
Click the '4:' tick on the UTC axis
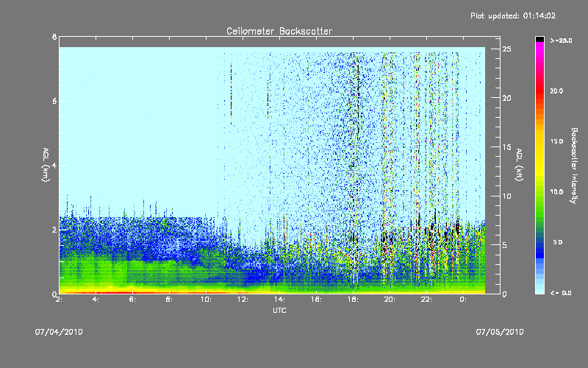click(96, 300)
